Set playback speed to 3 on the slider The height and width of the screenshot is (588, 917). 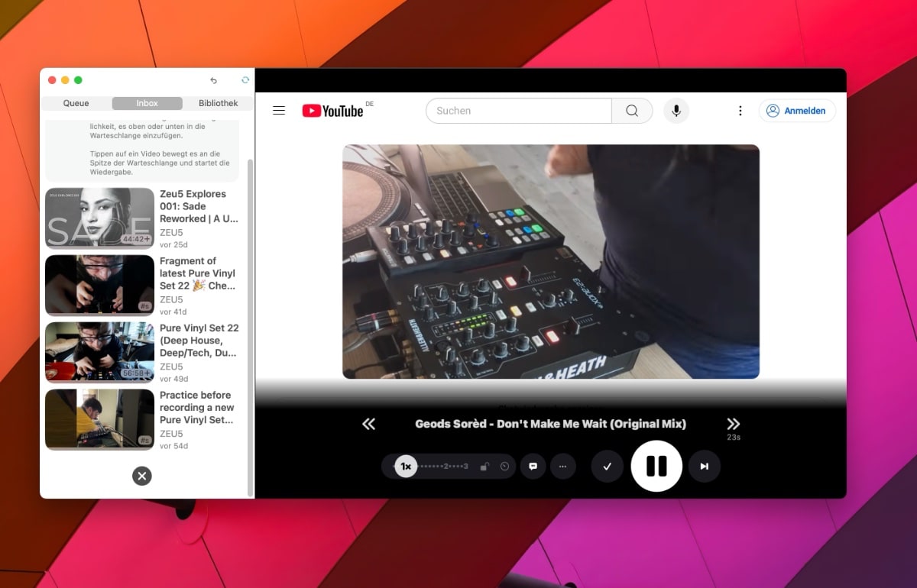466,467
